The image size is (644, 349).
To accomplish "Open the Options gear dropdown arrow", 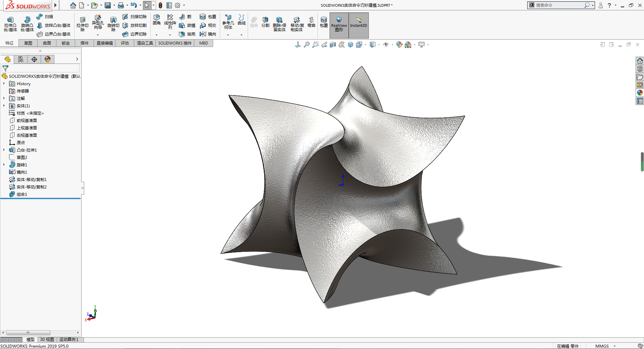I will [184, 5].
